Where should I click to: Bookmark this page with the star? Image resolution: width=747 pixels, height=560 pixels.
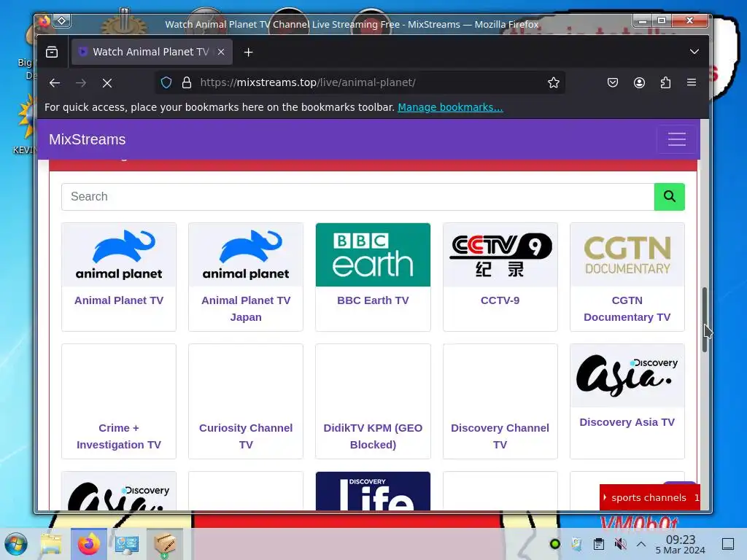click(553, 82)
